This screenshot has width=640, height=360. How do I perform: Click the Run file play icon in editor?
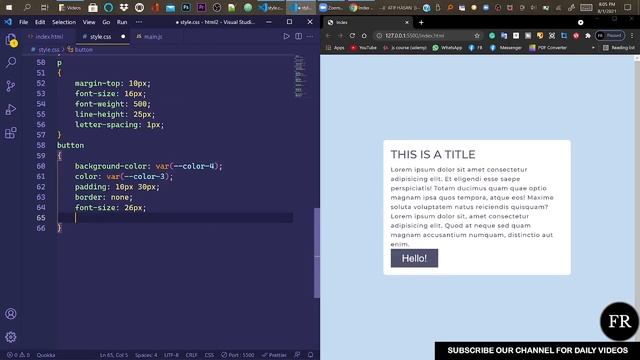[286, 36]
